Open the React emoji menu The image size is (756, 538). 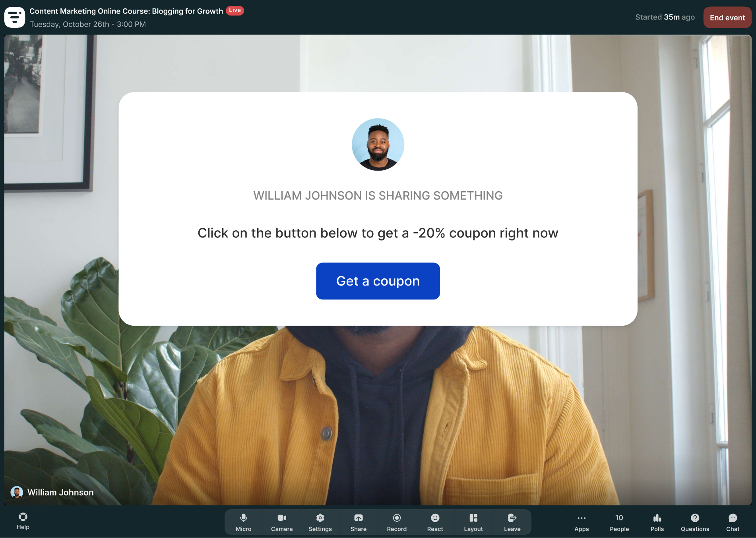tap(435, 522)
